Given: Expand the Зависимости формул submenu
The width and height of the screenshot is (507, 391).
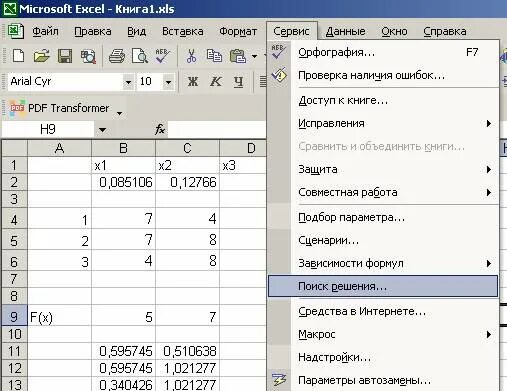Looking at the screenshot, I should click(x=489, y=264).
